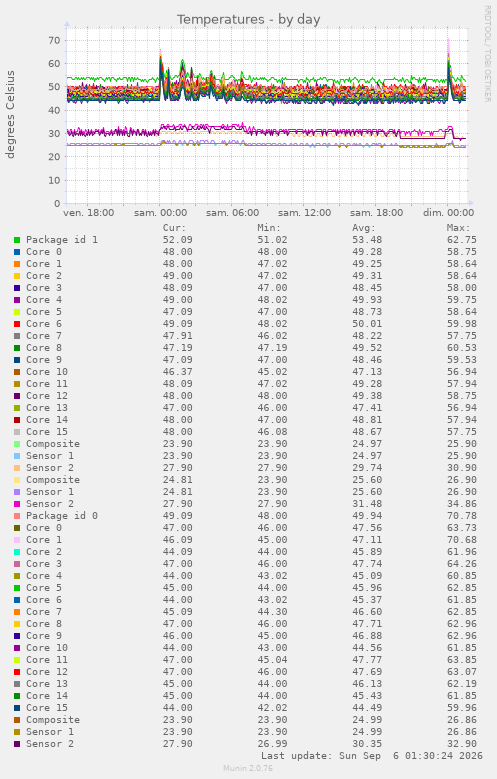497x779 pixels.
Task: Click the pink Package id 0 legend swatch
Action: [x=17, y=516]
